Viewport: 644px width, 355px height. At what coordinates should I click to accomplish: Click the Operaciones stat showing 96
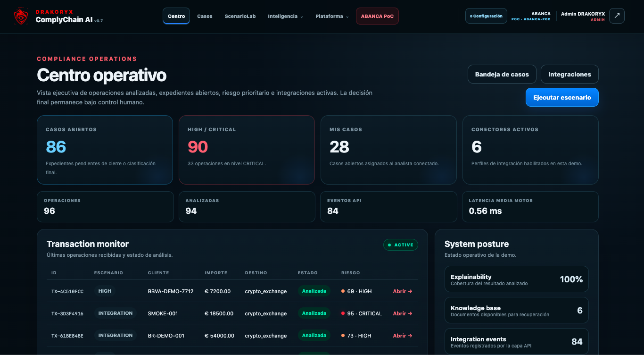pyautogui.click(x=105, y=207)
